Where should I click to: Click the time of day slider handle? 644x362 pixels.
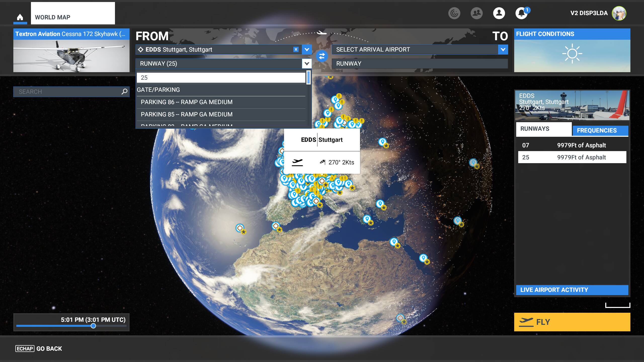93,326
